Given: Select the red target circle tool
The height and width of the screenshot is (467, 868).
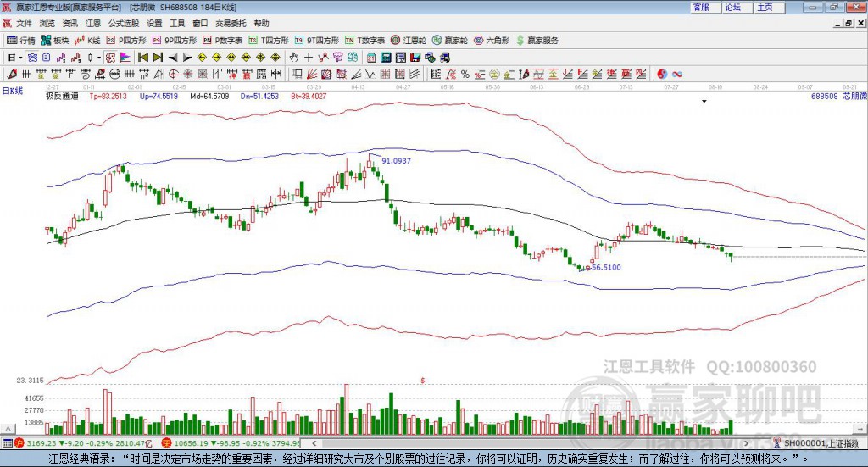Looking at the screenshot, I should tap(173, 74).
